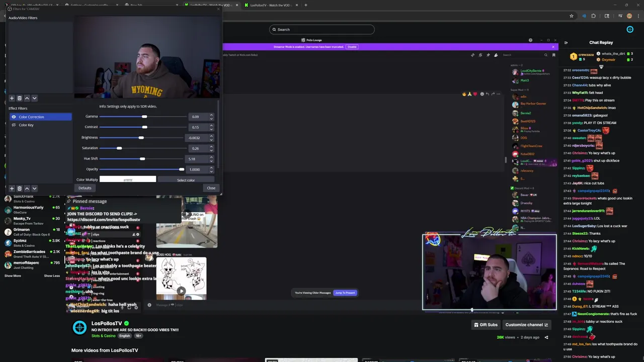Add an audio/video filter with upper plus icon
Image resolution: width=644 pixels, height=362 pixels.
click(x=12, y=98)
